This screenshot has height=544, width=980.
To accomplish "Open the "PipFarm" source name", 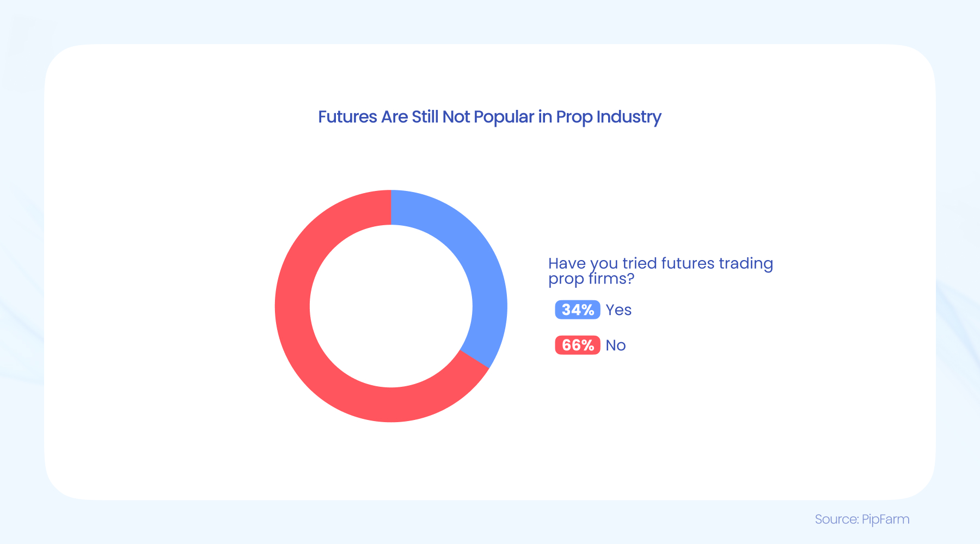I will pyautogui.click(x=886, y=519).
